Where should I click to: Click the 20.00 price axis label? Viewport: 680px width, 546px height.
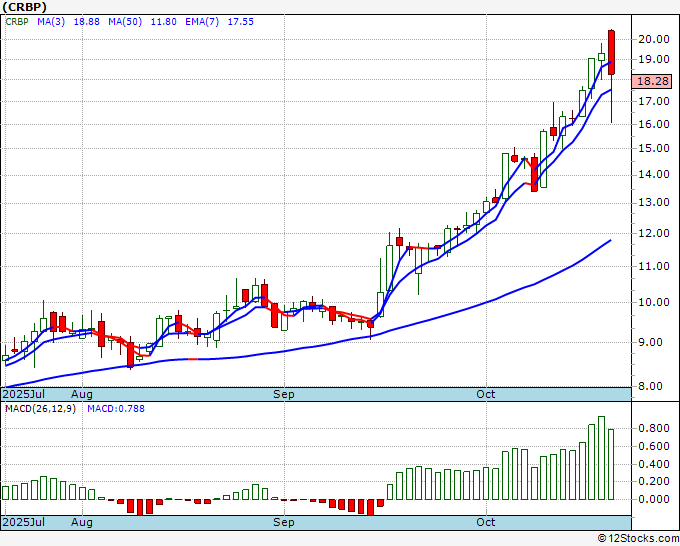point(654,39)
